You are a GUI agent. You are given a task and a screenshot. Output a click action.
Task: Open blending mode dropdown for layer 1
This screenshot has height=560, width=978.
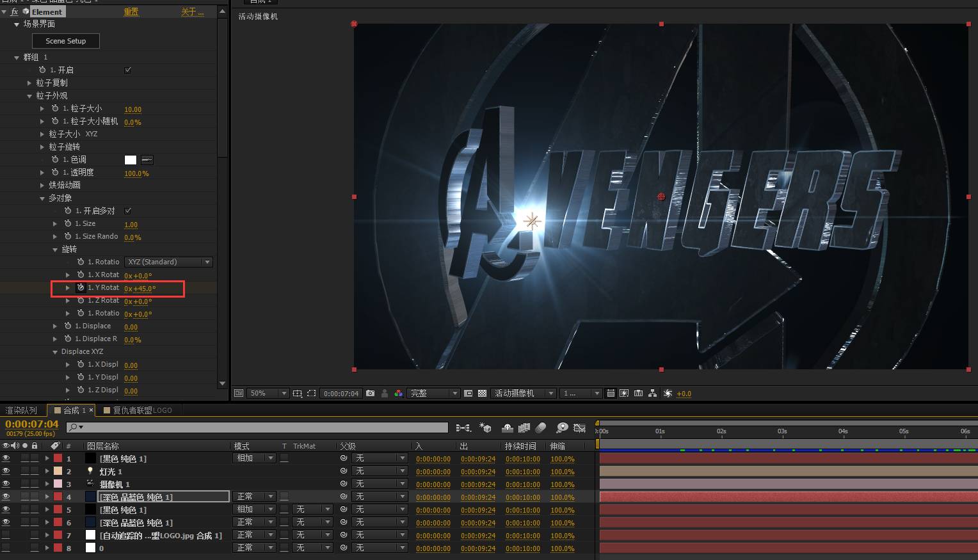point(255,458)
